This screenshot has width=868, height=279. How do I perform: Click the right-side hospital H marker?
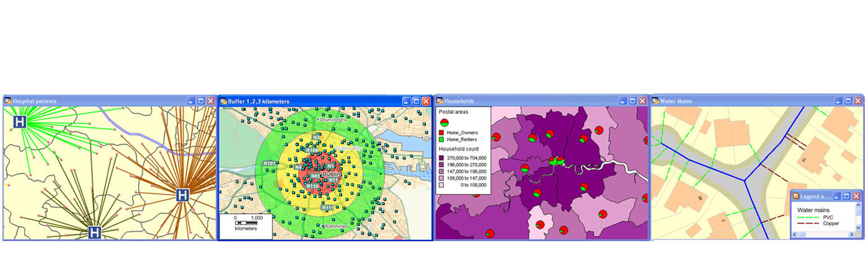[182, 195]
